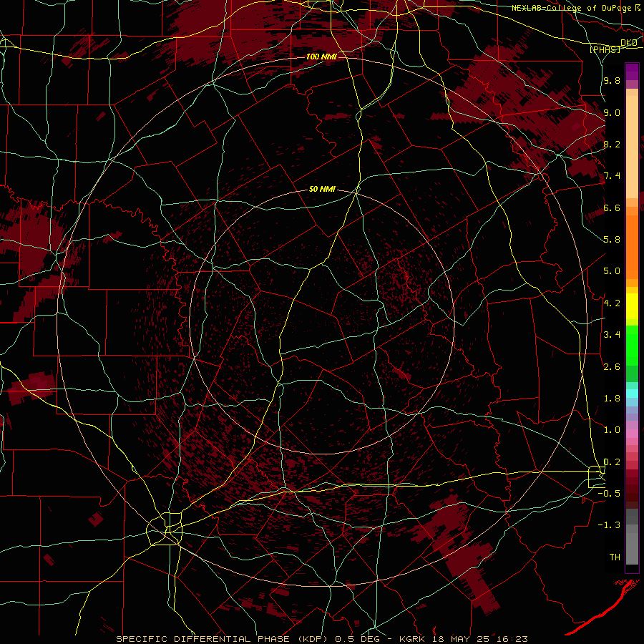Click the 1.0 scale value
The image size is (644, 644).
pos(612,429)
